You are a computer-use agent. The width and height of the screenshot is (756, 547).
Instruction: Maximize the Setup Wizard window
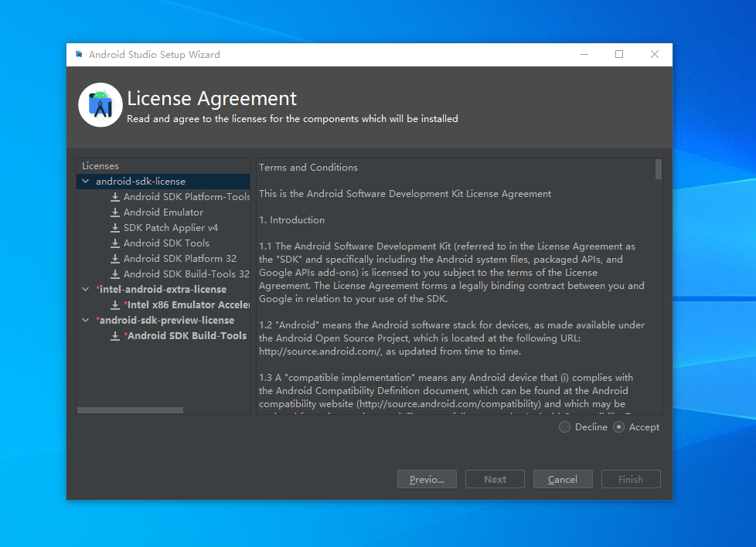point(619,54)
